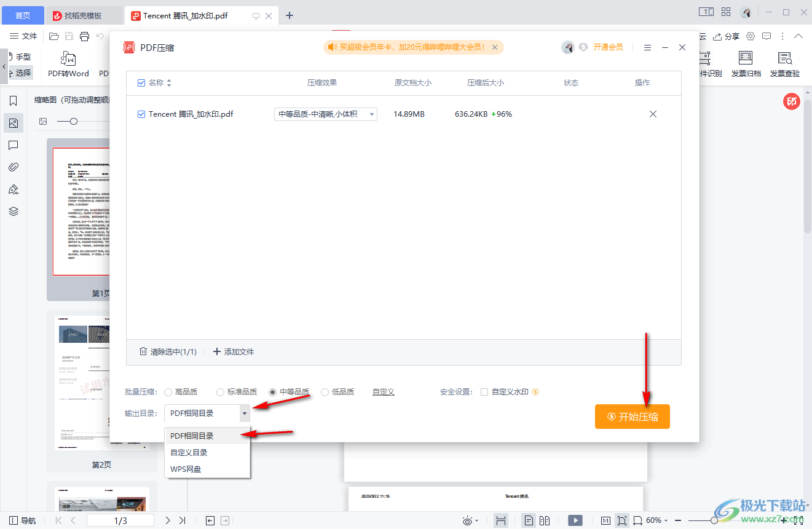The width and height of the screenshot is (812, 529).
Task: Open the PDF压缩 dialog hamburger menu
Action: pyautogui.click(x=647, y=47)
